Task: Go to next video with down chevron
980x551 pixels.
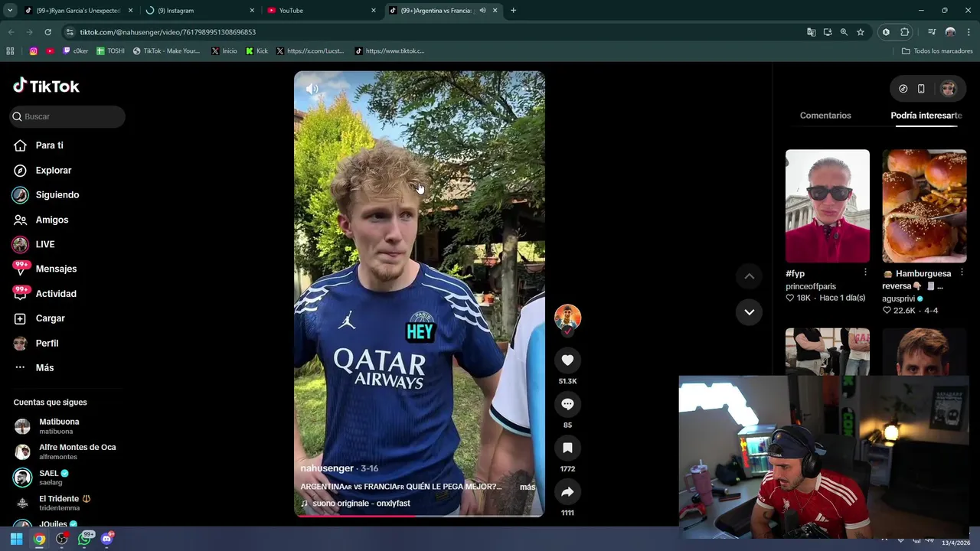Action: coord(749,312)
